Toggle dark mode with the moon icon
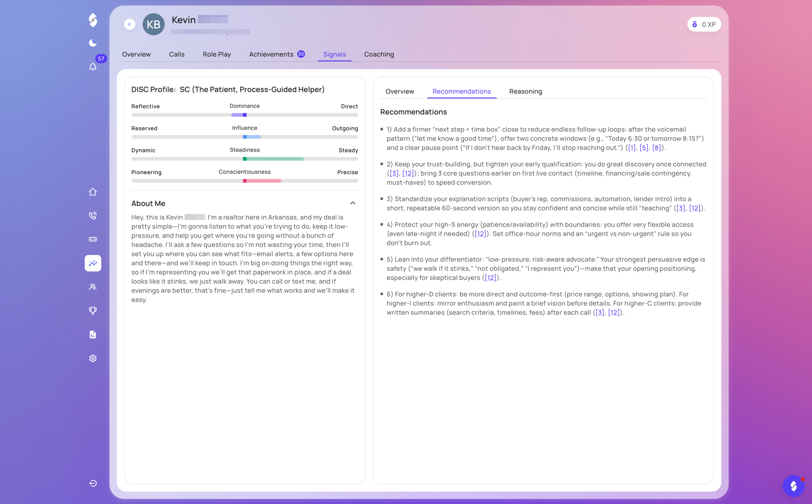Screen dimensions: 812x504 (x=93, y=43)
